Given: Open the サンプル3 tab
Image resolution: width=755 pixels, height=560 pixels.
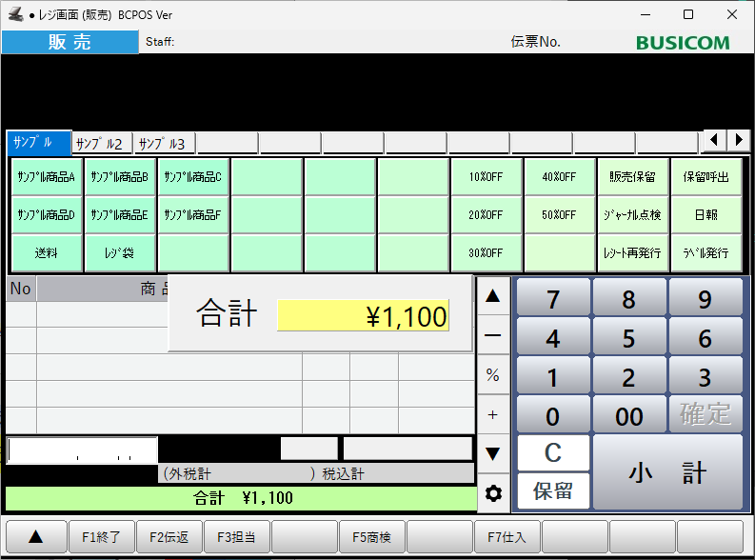Looking at the screenshot, I should [x=164, y=144].
